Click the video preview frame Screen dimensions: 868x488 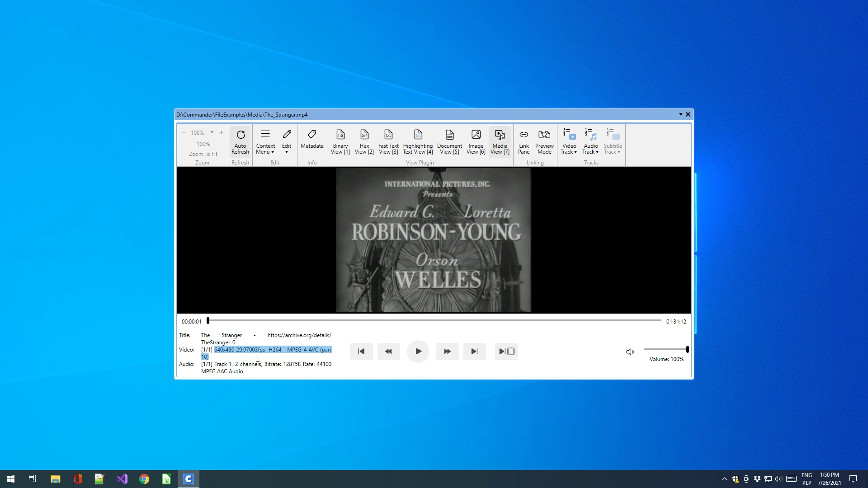point(433,240)
